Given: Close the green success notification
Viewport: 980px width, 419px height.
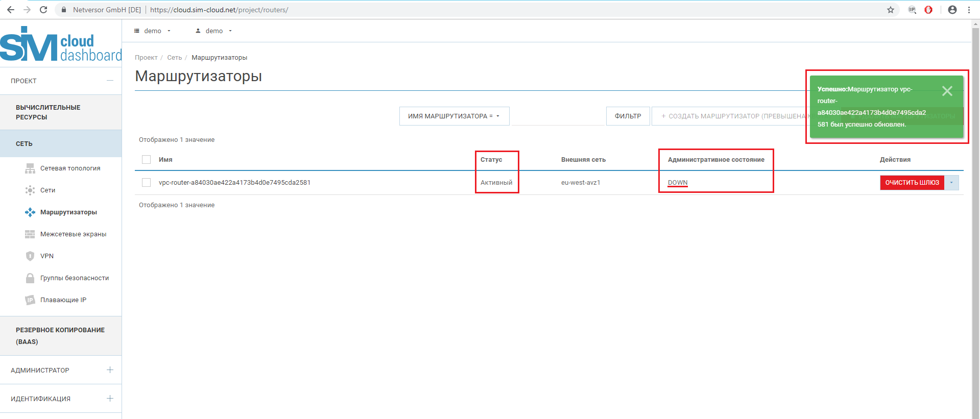Looking at the screenshot, I should pos(947,91).
